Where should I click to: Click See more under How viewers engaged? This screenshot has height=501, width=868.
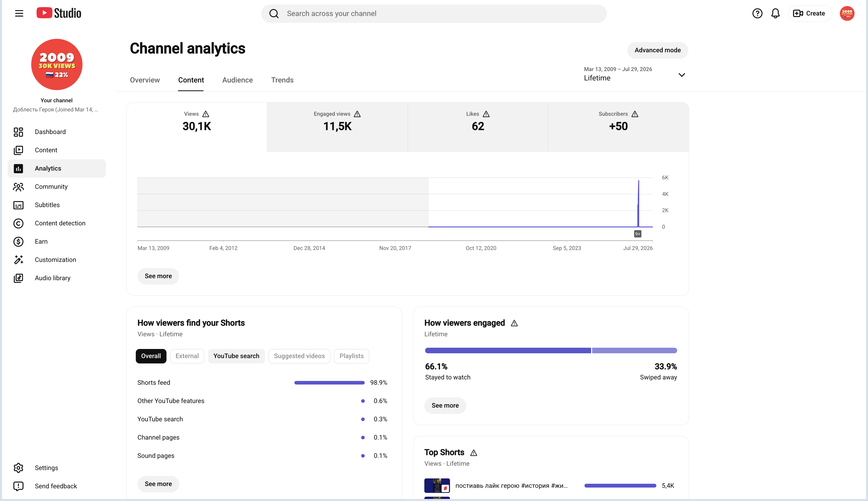tap(445, 405)
